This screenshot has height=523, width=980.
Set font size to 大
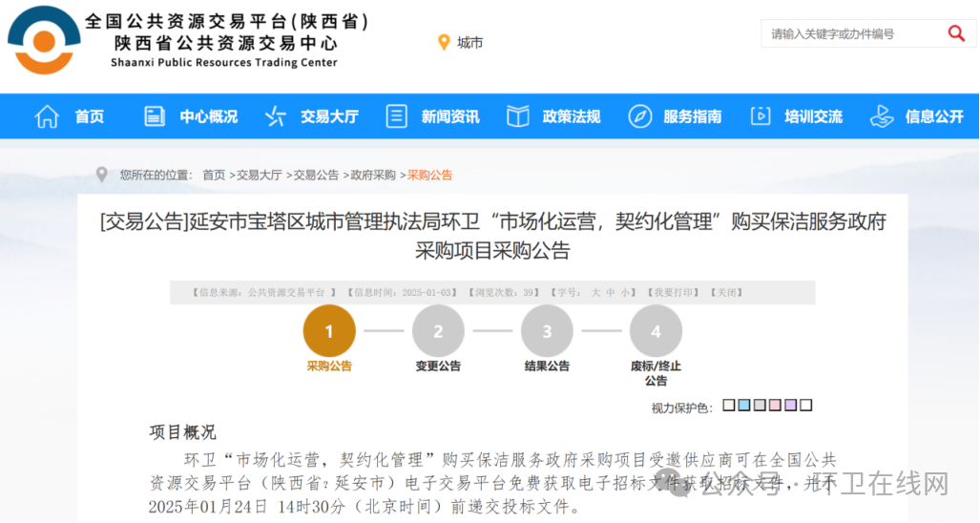point(595,292)
